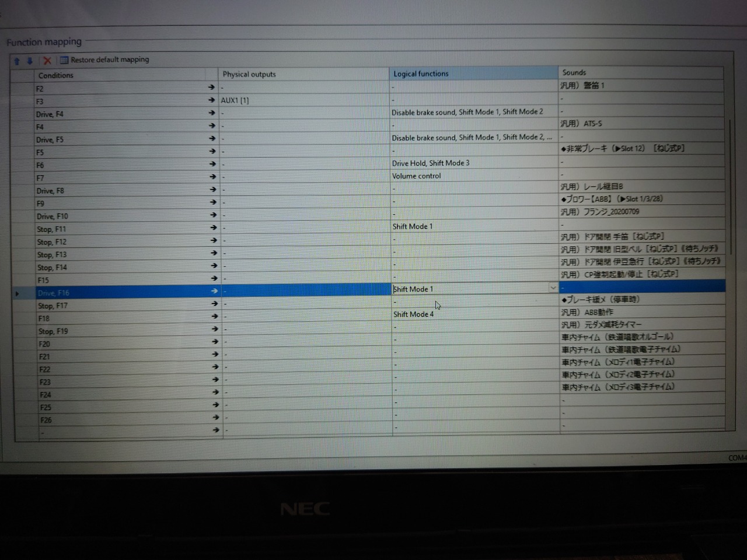Open the Shift Mode 1 dropdown arrow in Drive, F16 row

coord(553,288)
